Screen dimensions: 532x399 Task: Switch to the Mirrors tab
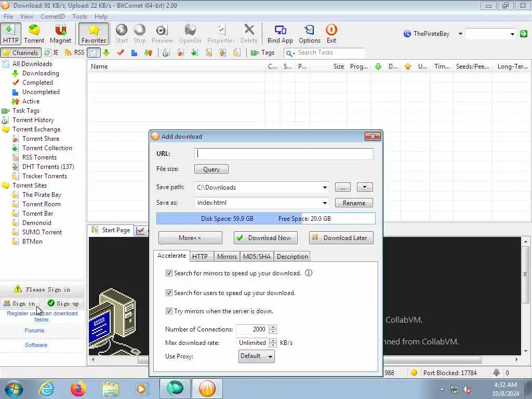(x=227, y=257)
